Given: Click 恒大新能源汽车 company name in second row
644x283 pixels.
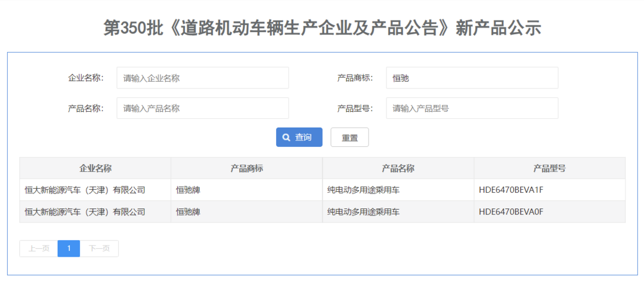Looking at the screenshot, I should [x=85, y=211].
